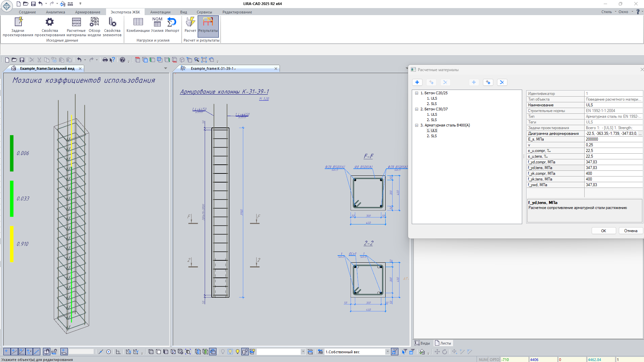This screenshot has height=362, width=644.
Task: Click the zoom magnifier view icon
Action: (197, 60)
